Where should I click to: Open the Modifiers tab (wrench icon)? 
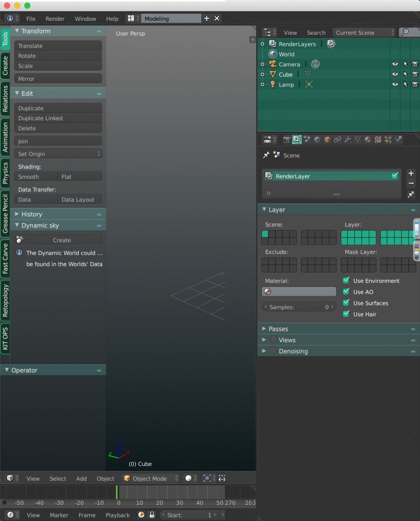[347, 139]
